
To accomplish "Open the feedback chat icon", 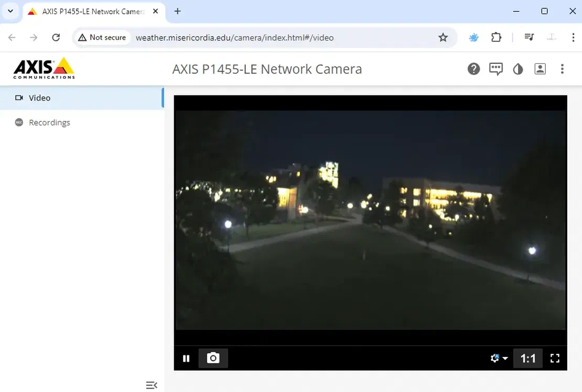I will (495, 69).
